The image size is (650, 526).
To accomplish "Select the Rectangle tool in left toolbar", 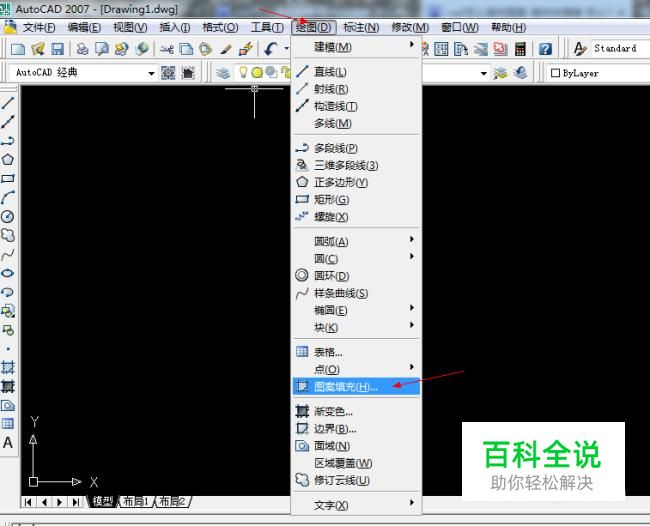I will [x=8, y=179].
